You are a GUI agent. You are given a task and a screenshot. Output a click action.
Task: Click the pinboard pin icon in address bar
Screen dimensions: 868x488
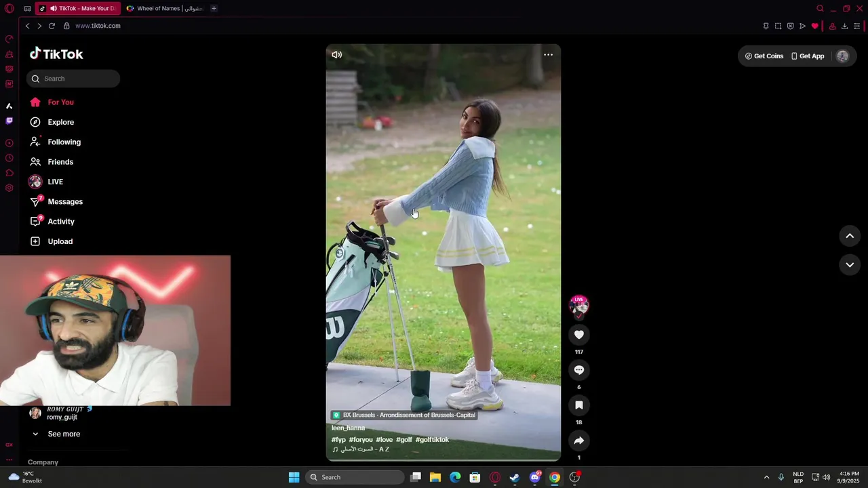pos(766,26)
